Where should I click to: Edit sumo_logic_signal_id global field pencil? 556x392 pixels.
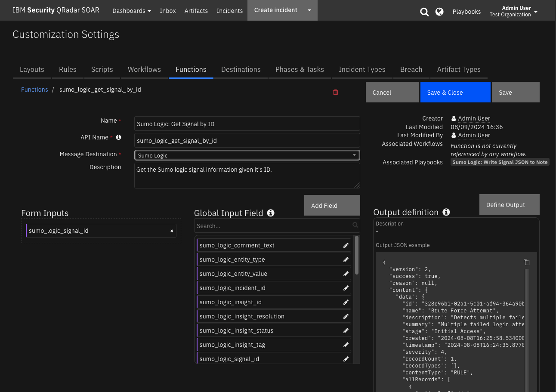pyautogui.click(x=346, y=359)
